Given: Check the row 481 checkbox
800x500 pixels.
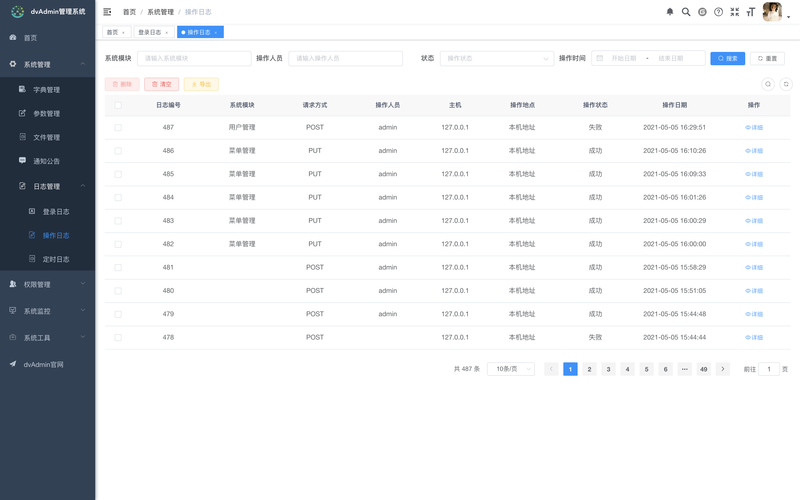Looking at the screenshot, I should pyautogui.click(x=118, y=267).
